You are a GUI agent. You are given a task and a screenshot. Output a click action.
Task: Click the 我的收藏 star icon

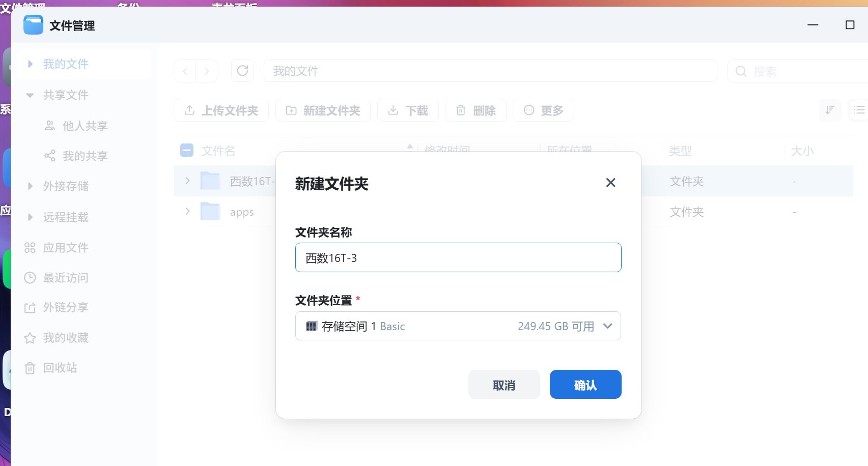30,338
